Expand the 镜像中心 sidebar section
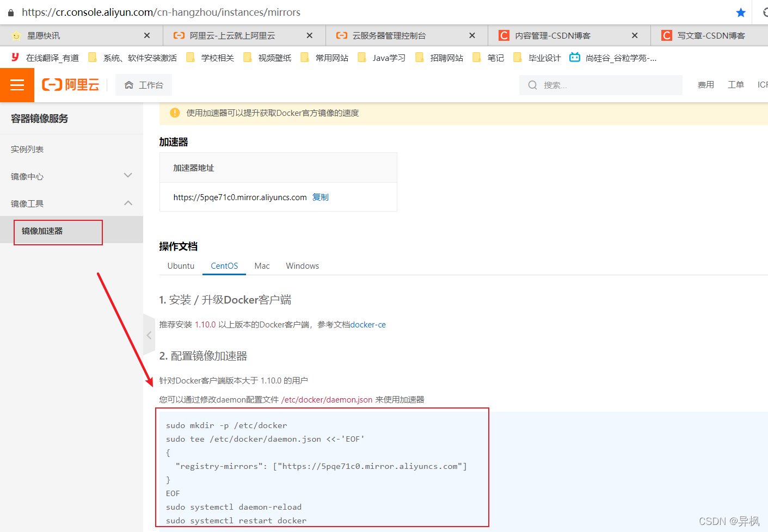Viewport: 768px width, 532px height. (128, 175)
